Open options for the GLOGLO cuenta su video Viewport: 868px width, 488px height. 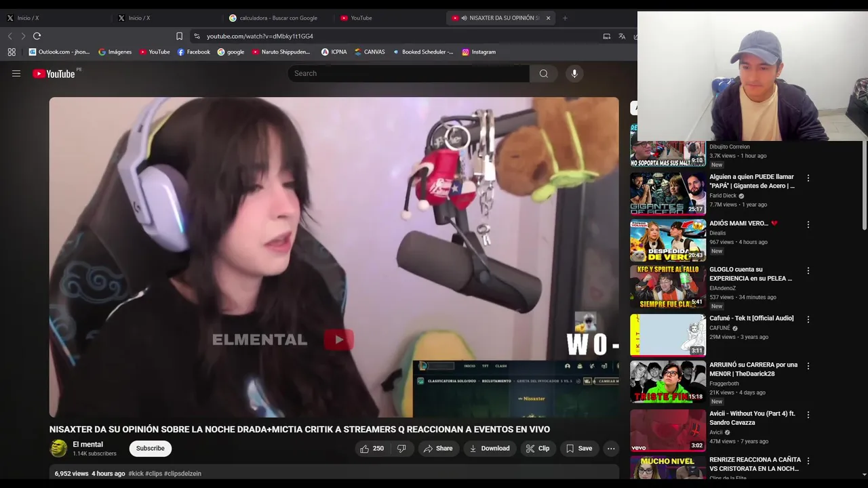[x=808, y=270]
